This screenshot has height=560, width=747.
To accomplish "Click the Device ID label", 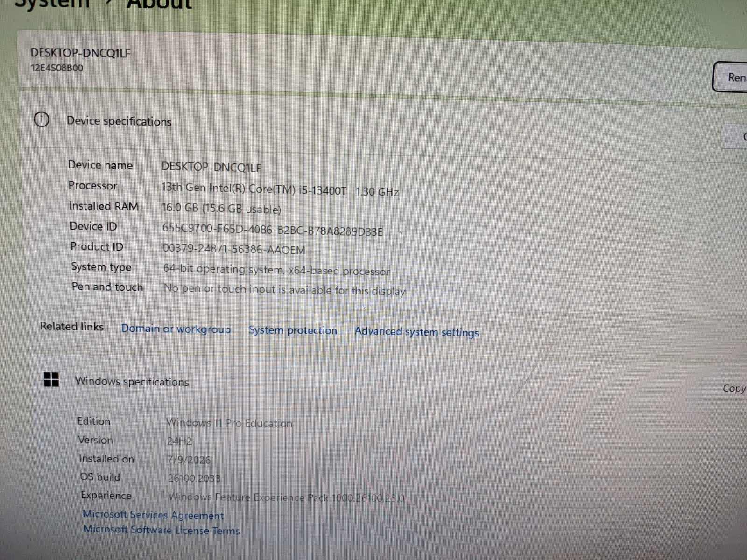I will 93,226.
